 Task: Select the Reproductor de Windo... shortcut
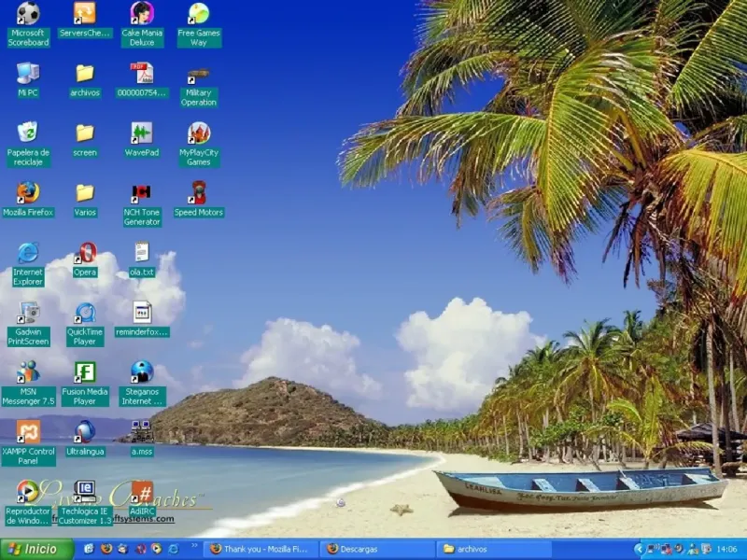[28, 503]
